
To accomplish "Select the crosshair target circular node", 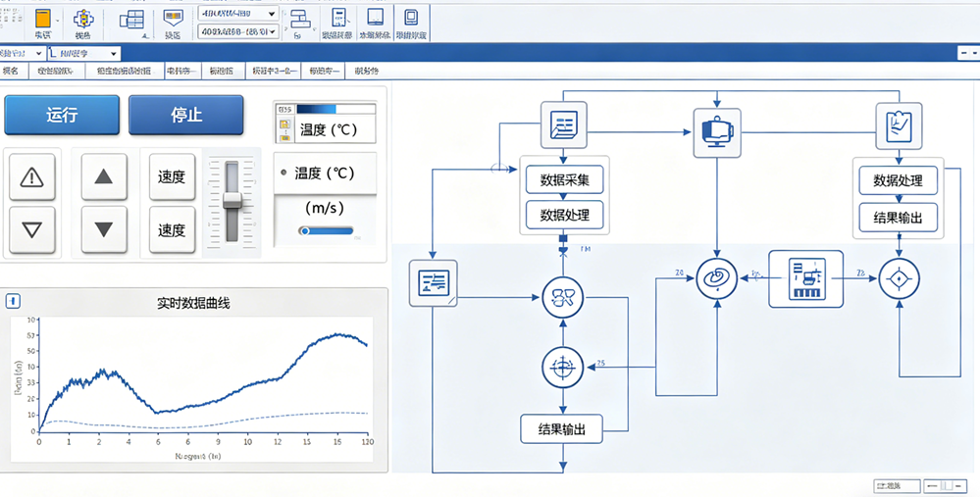I will click(x=563, y=368).
